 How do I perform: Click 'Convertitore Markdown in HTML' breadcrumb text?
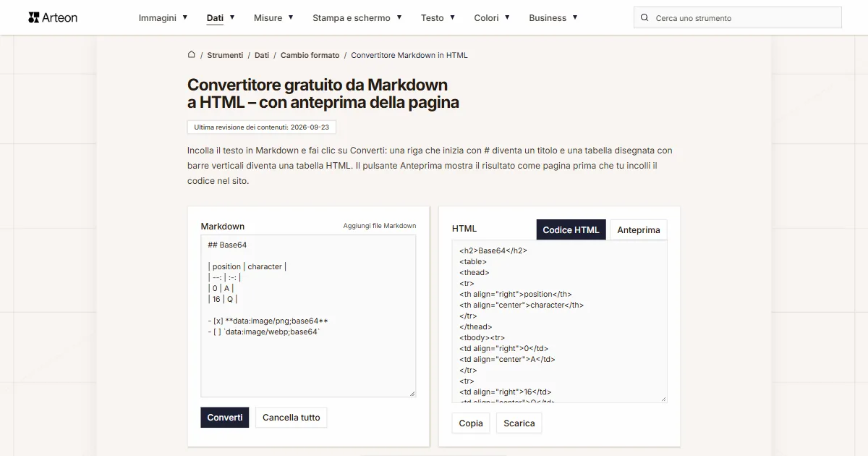(409, 55)
